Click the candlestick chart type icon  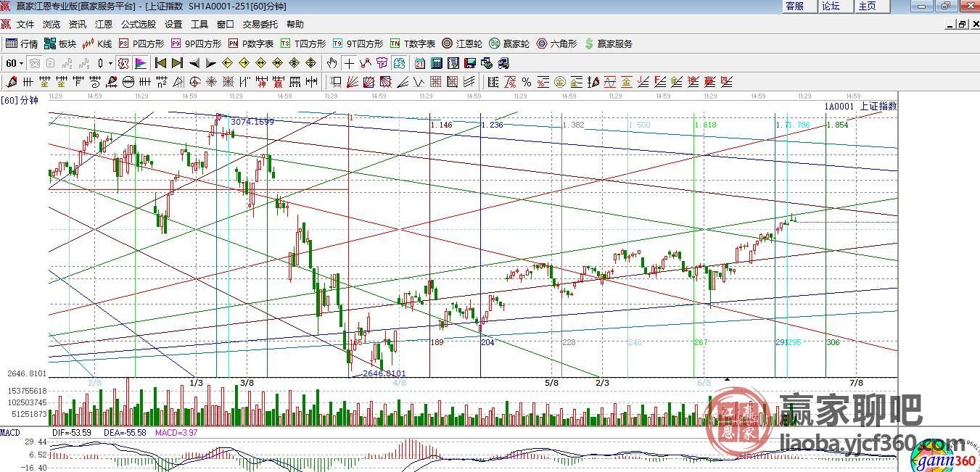click(101, 63)
